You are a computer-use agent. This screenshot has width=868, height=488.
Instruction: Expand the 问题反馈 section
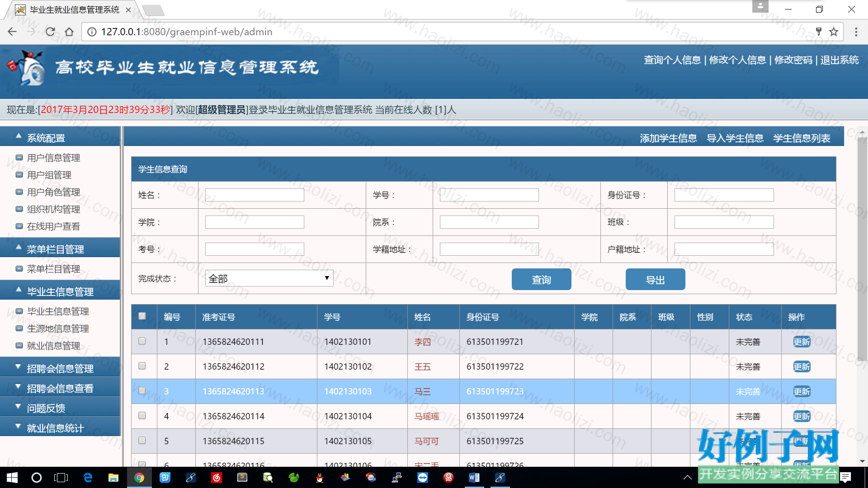(60, 407)
